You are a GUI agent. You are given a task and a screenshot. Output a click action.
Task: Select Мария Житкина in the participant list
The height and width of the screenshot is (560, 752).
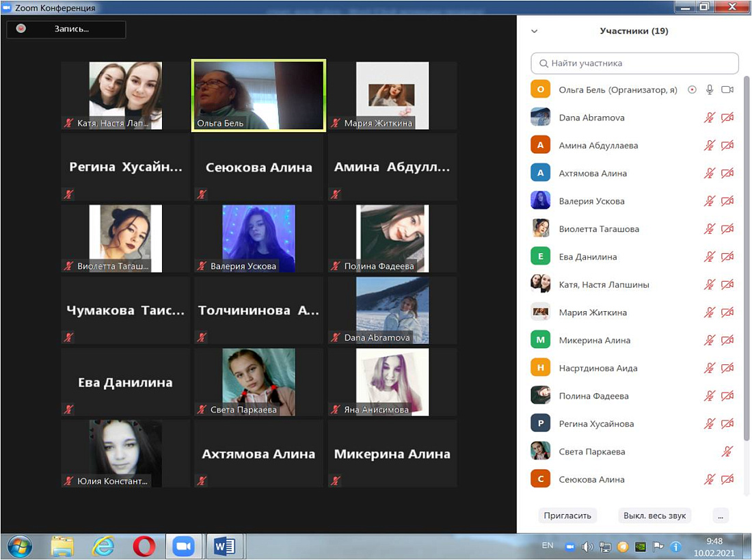click(x=592, y=312)
